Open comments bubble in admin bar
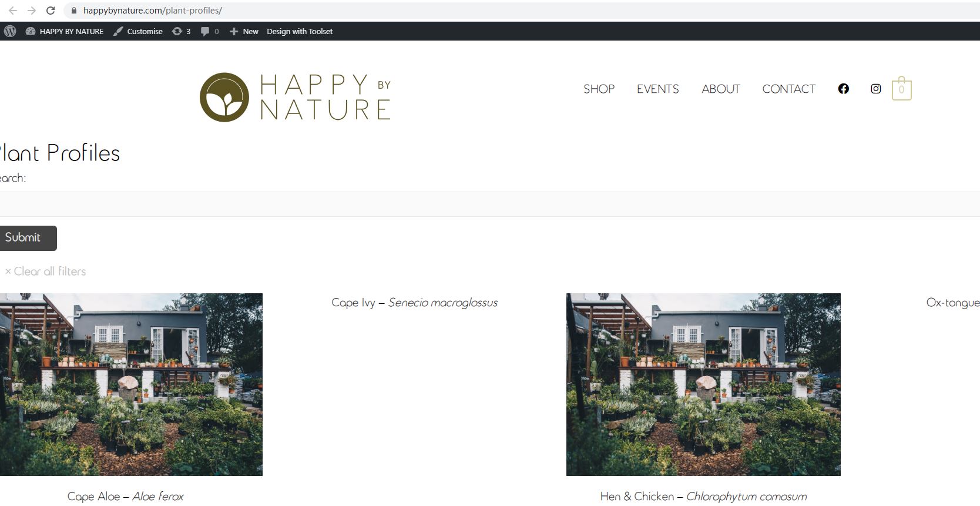The width and height of the screenshot is (980, 506). click(x=210, y=31)
